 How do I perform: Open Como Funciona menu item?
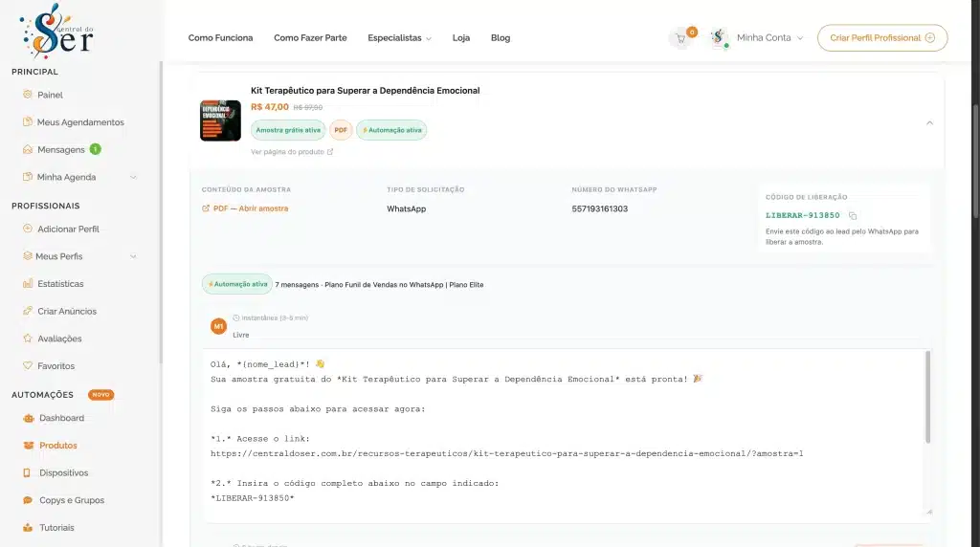pos(221,38)
